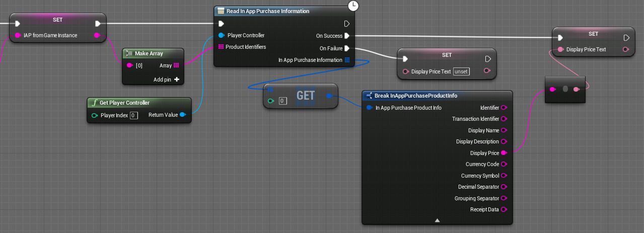Click the GET node index input pin
The image size is (644, 233).
point(271,101)
